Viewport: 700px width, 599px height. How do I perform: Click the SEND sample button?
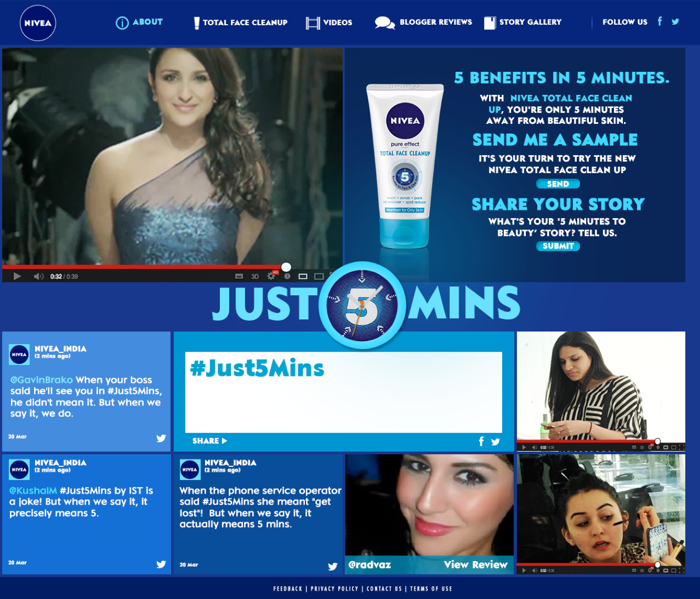[x=558, y=184]
